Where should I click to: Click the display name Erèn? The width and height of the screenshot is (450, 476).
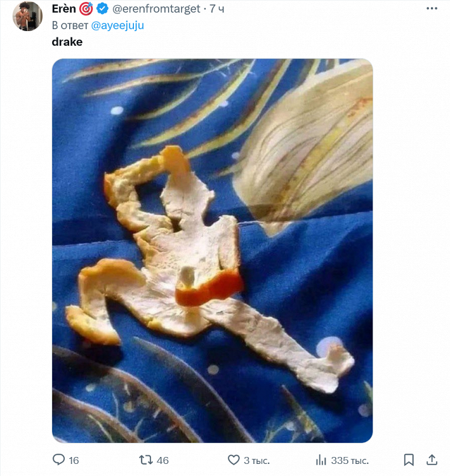63,8
